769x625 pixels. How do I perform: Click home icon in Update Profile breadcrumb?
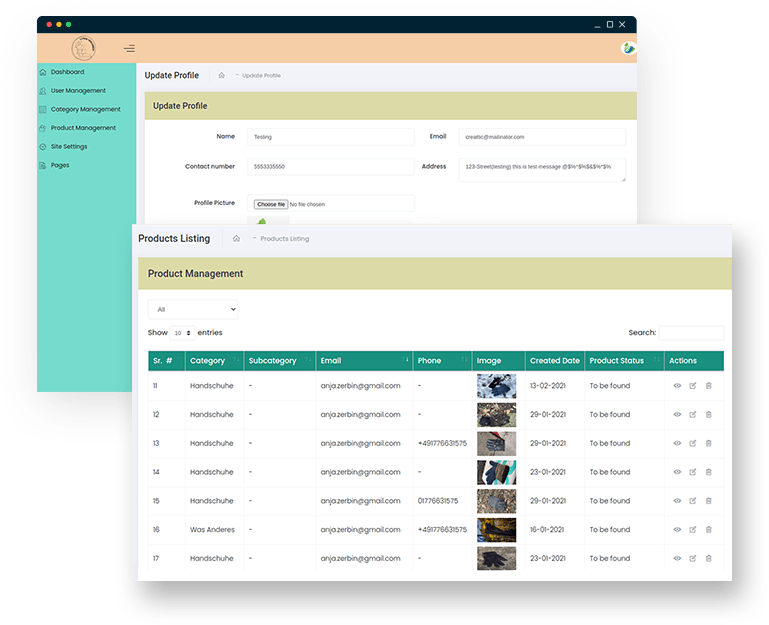221,76
